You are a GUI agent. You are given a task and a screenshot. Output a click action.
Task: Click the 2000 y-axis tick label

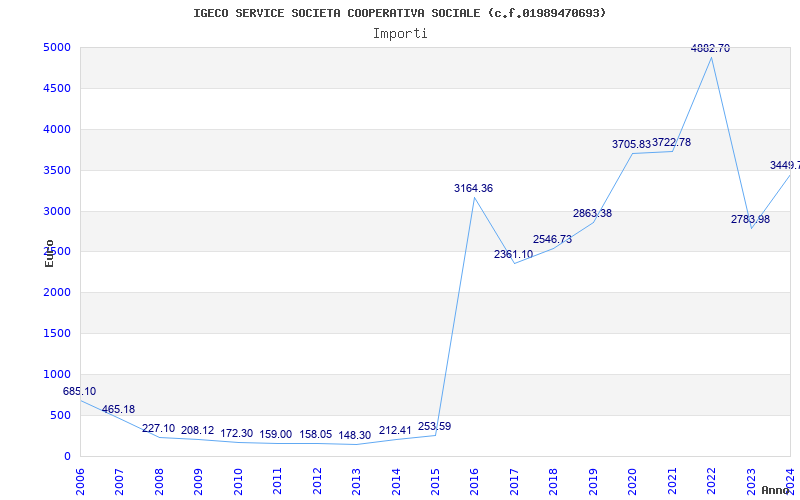coord(57,293)
